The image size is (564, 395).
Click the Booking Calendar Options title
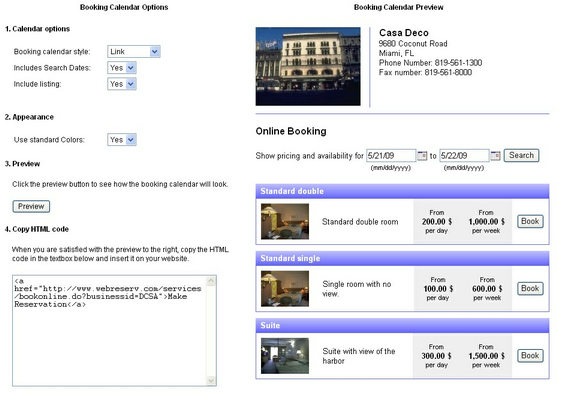coord(124,7)
